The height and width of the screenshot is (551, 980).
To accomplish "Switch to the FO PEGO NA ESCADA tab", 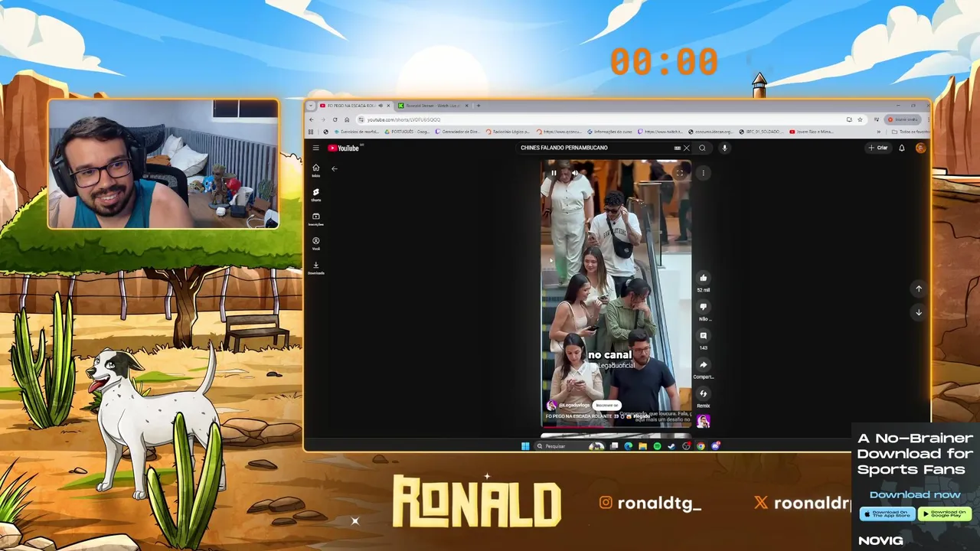I will click(351, 106).
